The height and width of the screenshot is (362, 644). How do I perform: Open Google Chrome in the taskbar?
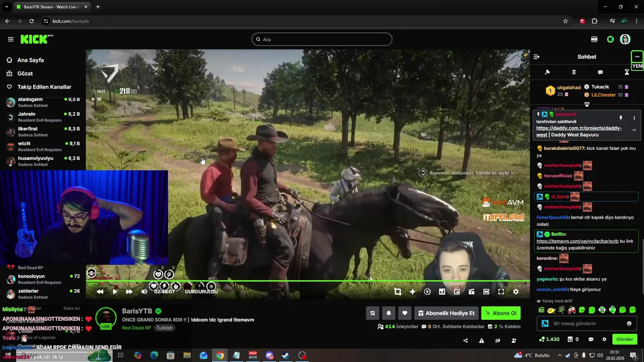pos(220,355)
